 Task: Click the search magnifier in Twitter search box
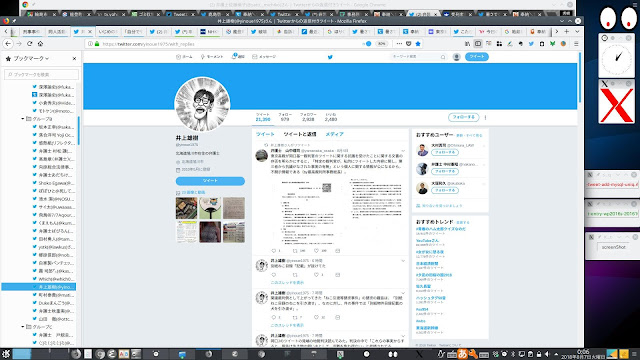[x=443, y=57]
